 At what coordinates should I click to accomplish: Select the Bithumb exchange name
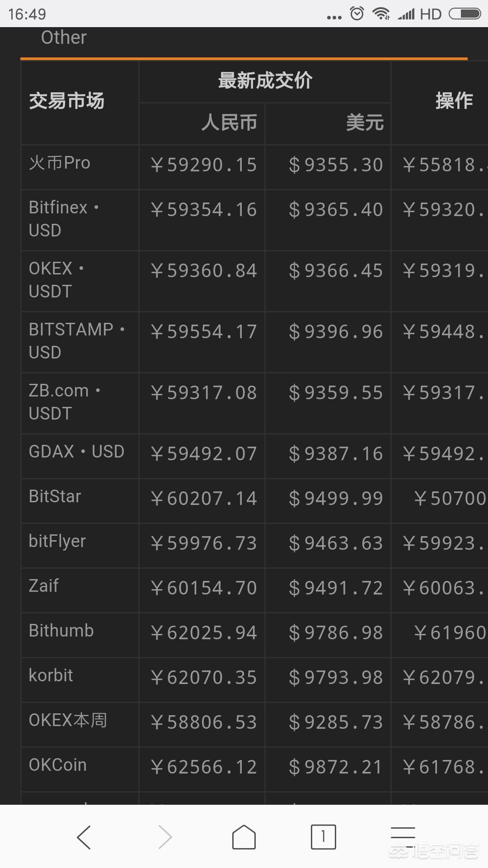61,631
